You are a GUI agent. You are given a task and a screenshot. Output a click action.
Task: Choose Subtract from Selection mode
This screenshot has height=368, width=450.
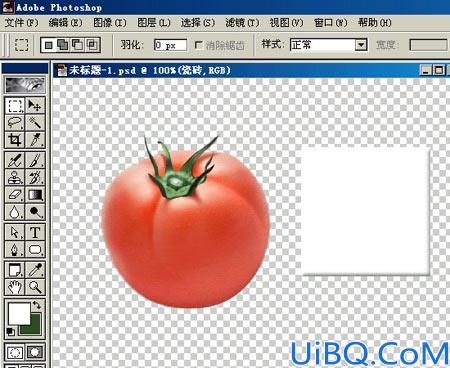[x=77, y=45]
